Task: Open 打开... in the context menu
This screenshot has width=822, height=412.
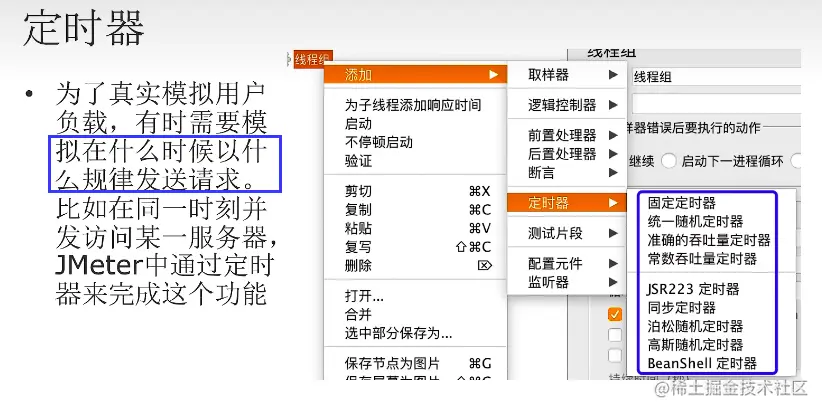Action: 416,296
